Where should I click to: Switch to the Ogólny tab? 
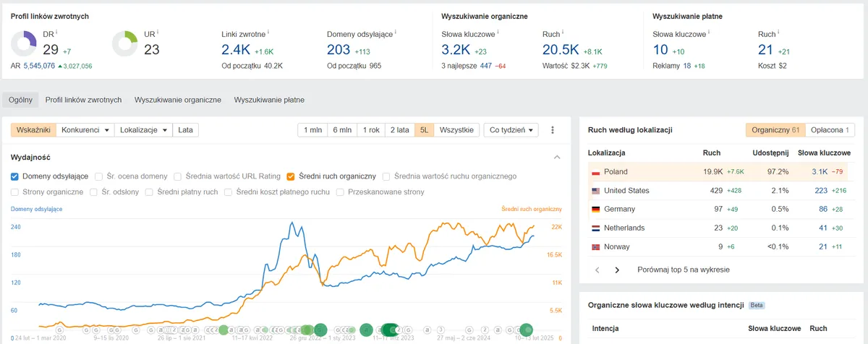point(20,100)
